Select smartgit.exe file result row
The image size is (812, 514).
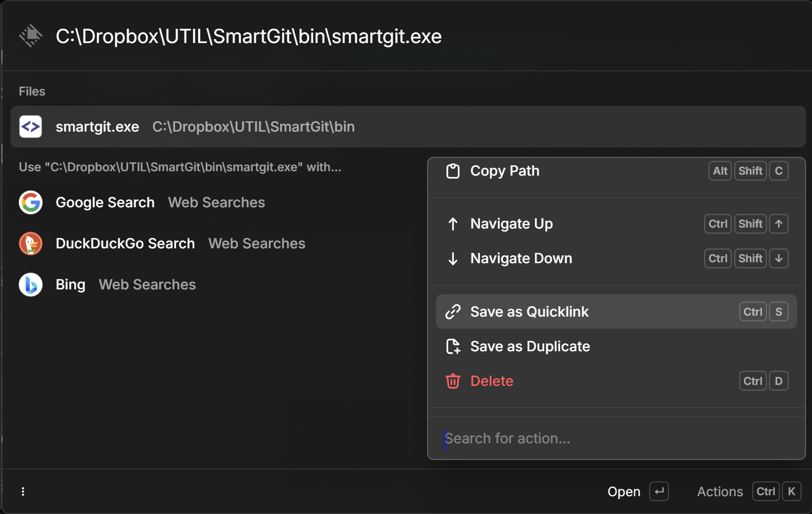point(408,127)
